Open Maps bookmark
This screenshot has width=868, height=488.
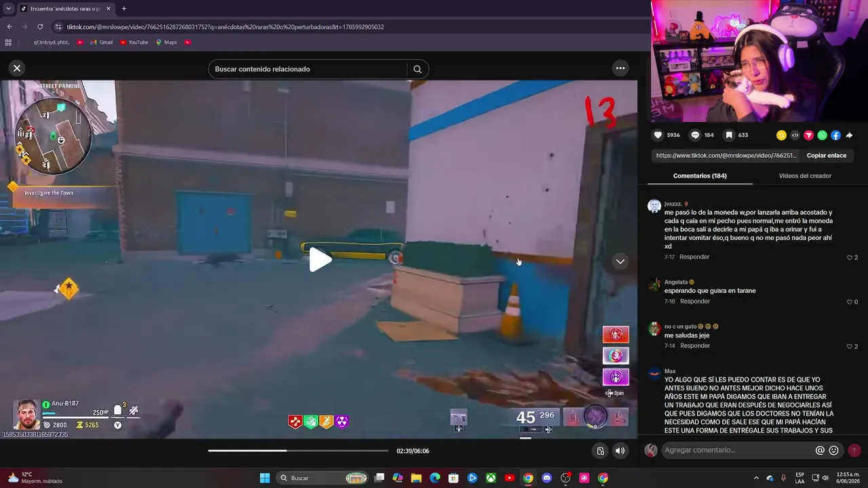coord(166,42)
